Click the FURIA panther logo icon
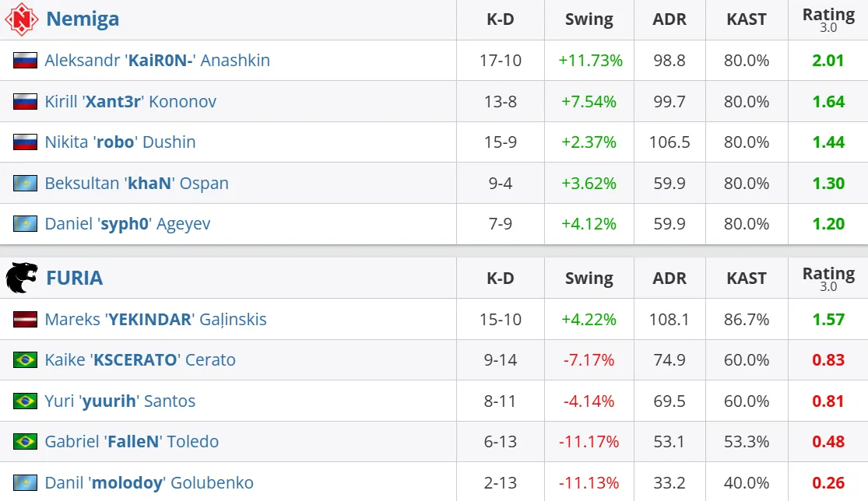 pyautogui.click(x=22, y=278)
